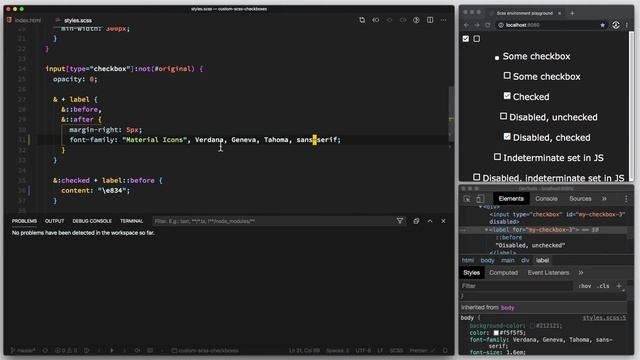Click 'body' link after Inherited from
The image size is (640, 360).
[x=507, y=308]
